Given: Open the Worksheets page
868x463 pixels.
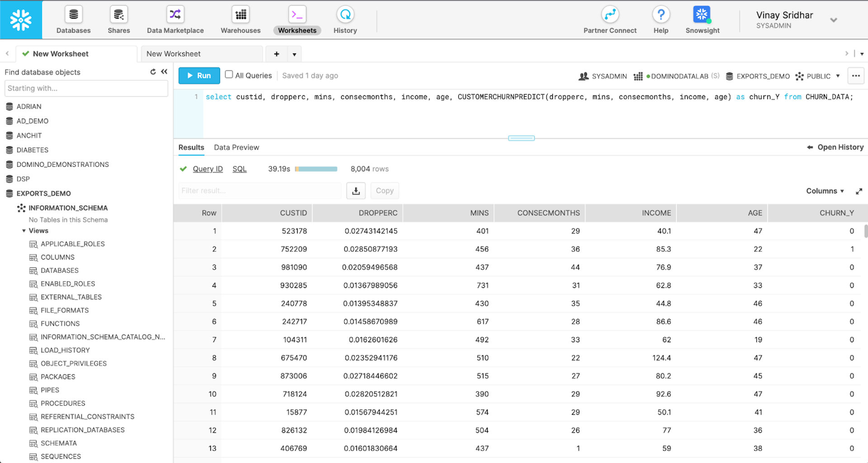Looking at the screenshot, I should (297, 20).
